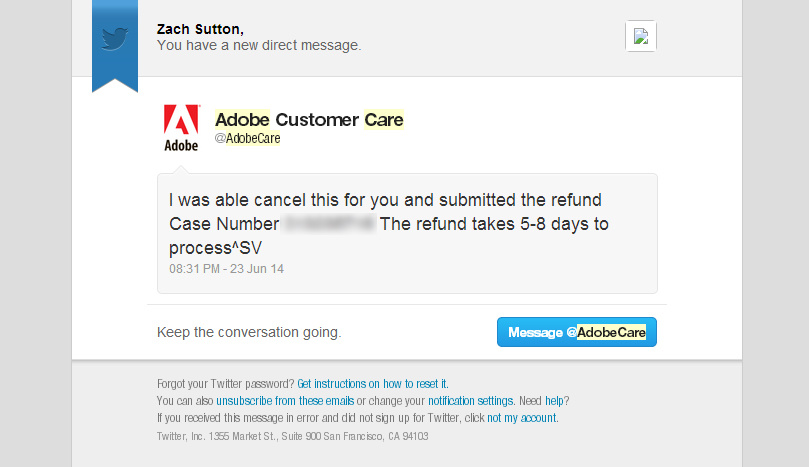Viewport: 809px width, 467px height.
Task: Open 'Get instructions on how to reset it' link
Action: [x=373, y=383]
